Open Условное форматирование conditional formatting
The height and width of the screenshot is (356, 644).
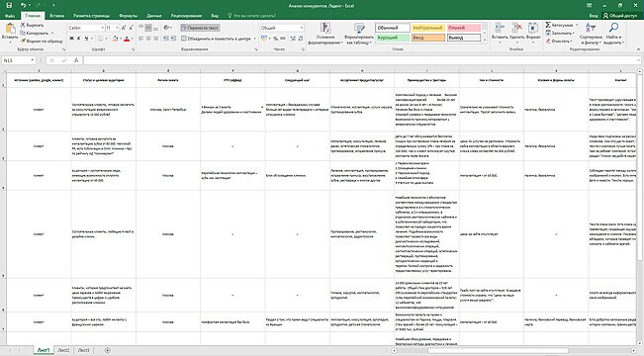click(x=325, y=34)
